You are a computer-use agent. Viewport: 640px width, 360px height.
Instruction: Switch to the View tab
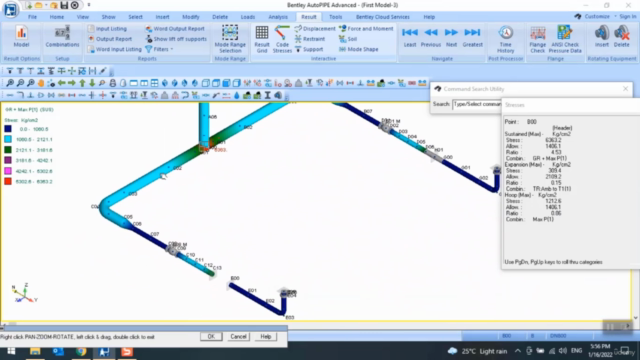point(82,17)
